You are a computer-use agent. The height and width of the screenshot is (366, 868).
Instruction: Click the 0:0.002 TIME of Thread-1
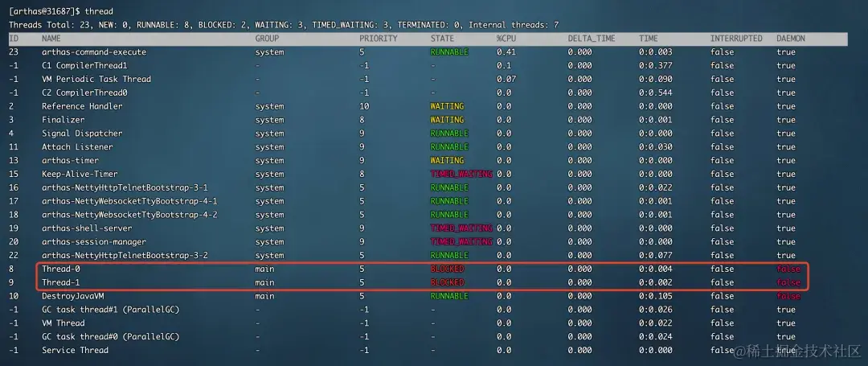[656, 282]
